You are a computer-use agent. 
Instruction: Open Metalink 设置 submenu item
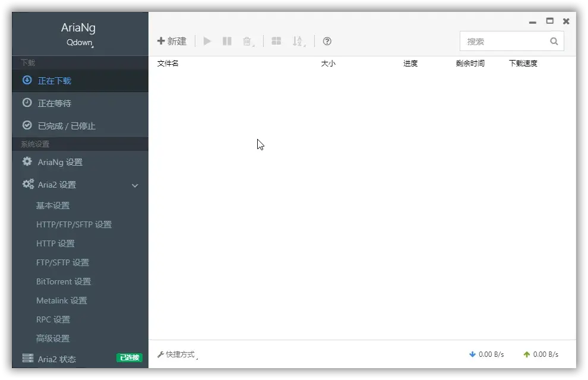coord(62,300)
